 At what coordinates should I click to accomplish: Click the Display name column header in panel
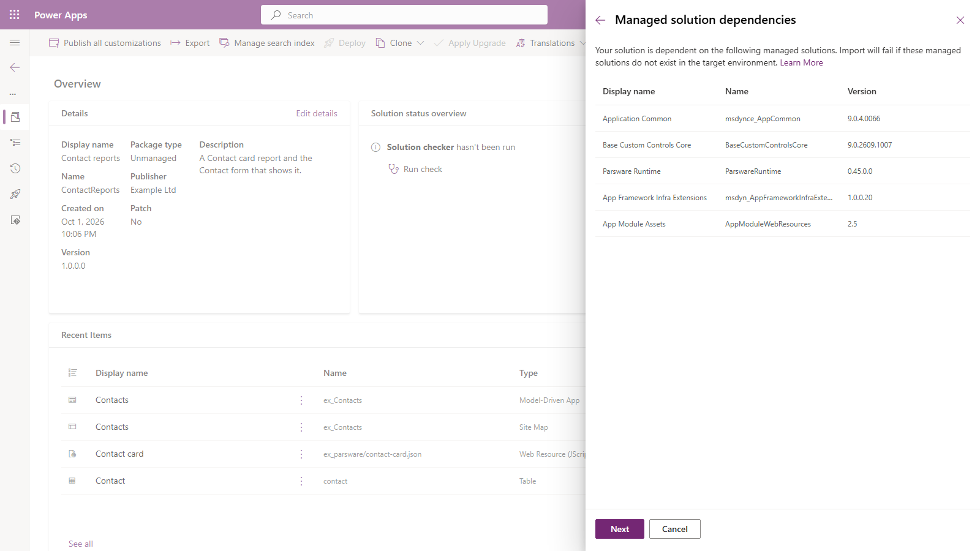click(x=628, y=91)
